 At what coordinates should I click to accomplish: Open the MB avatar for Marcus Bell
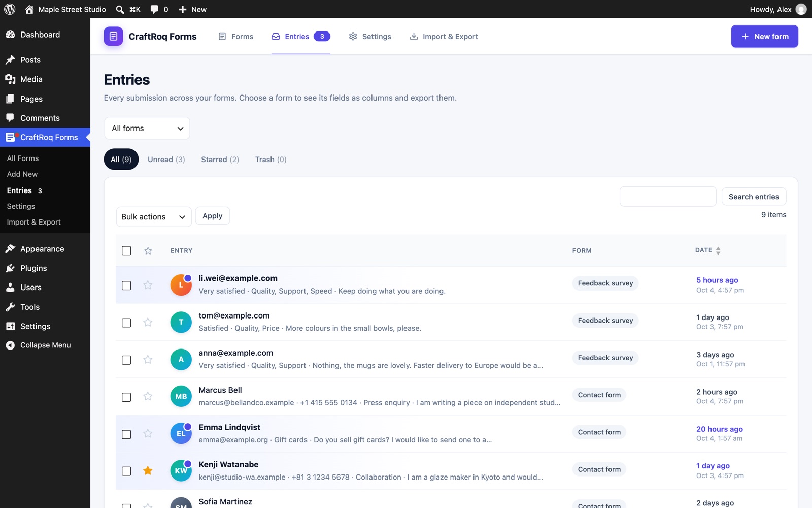(x=181, y=396)
